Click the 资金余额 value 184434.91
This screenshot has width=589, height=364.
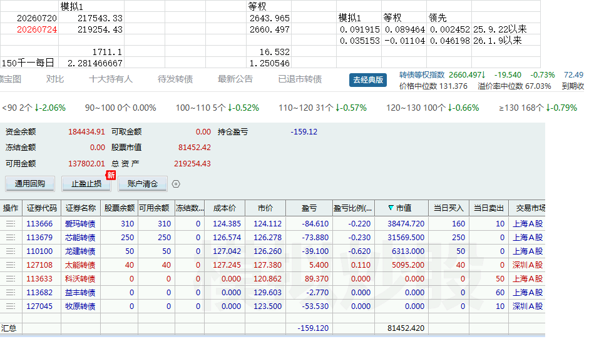tap(86, 132)
